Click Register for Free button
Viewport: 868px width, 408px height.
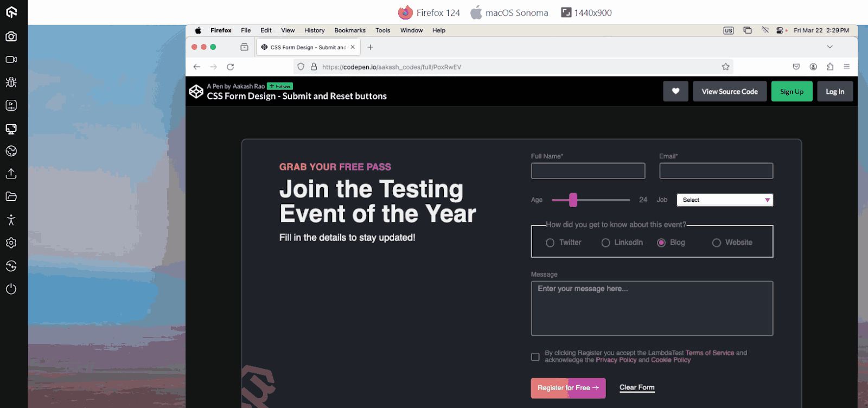(x=568, y=388)
